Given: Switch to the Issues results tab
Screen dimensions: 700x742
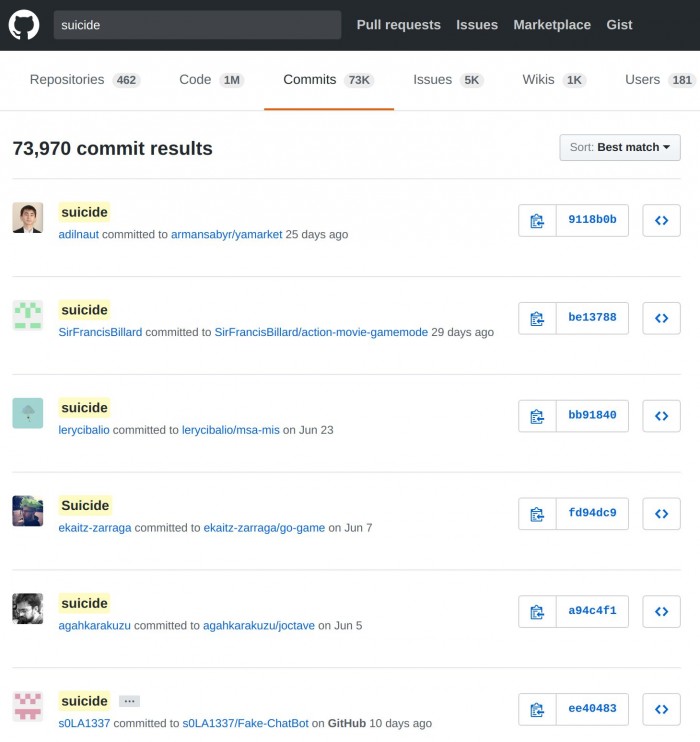Looking at the screenshot, I should click(x=448, y=80).
